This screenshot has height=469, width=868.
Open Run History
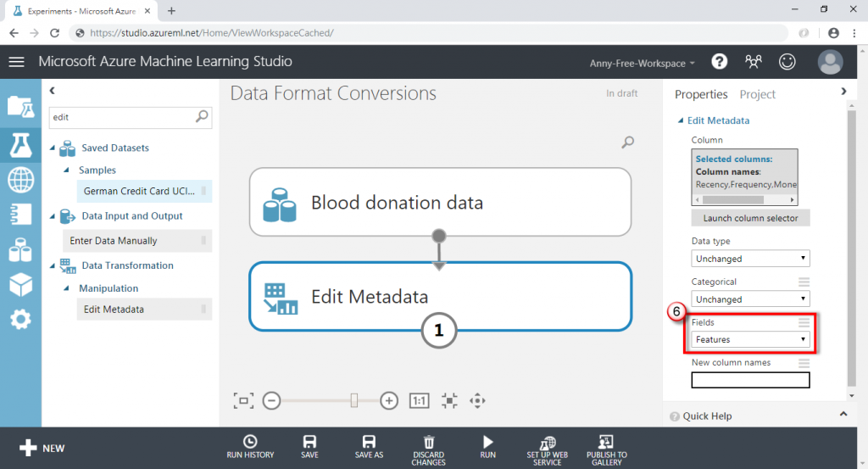[x=250, y=447]
